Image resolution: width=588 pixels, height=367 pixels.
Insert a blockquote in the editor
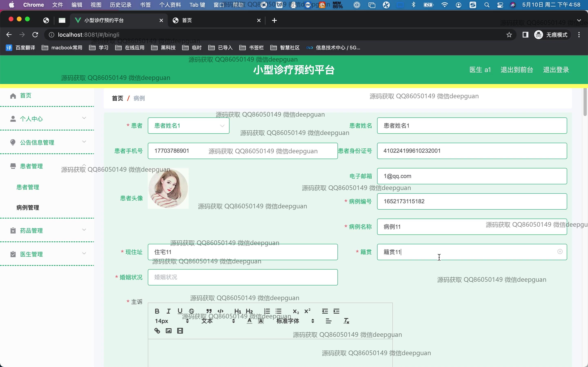click(x=209, y=311)
